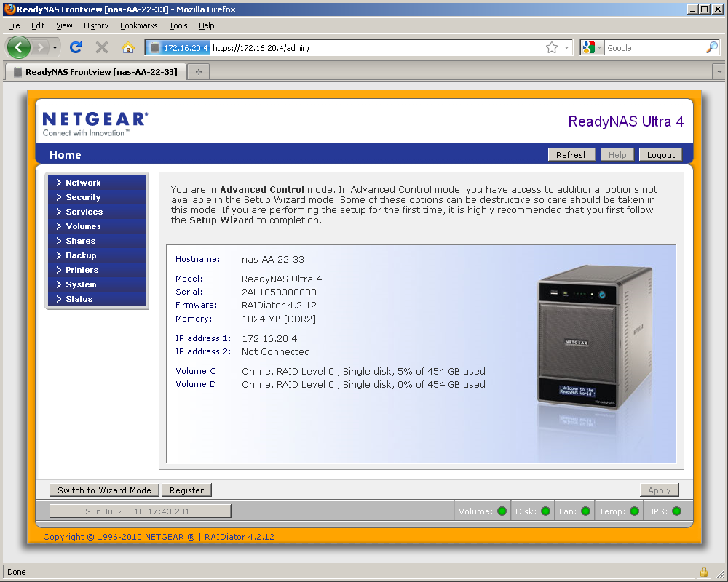The height and width of the screenshot is (582, 728).
Task: Click the Frontview Refresh button
Action: 571,154
